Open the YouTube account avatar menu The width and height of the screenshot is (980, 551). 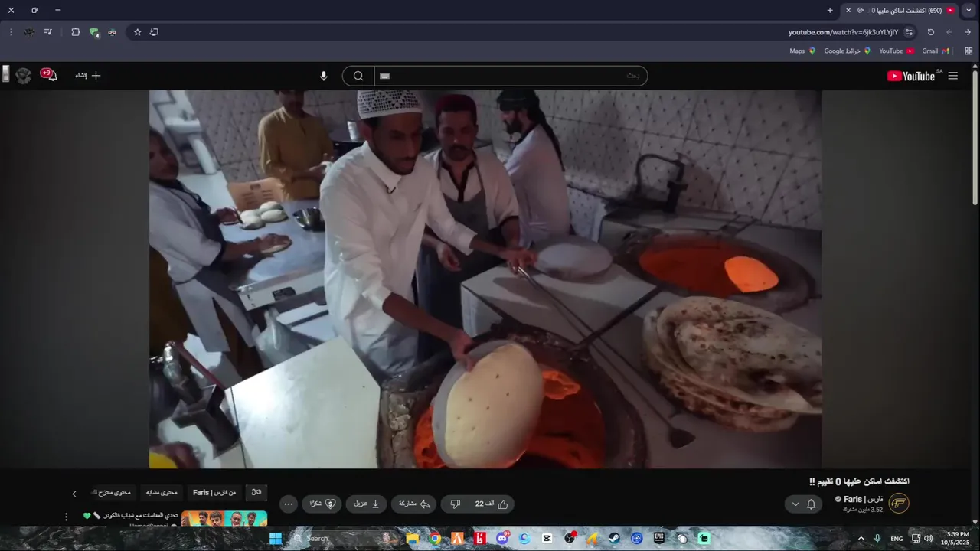tap(24, 75)
